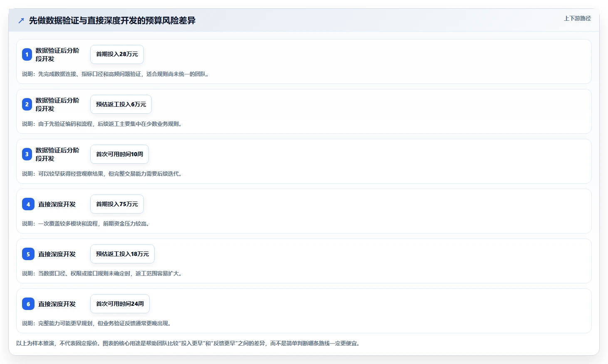Screen dimensions: 608x364
Task: Click the number 5 badge
Action: click(28, 254)
